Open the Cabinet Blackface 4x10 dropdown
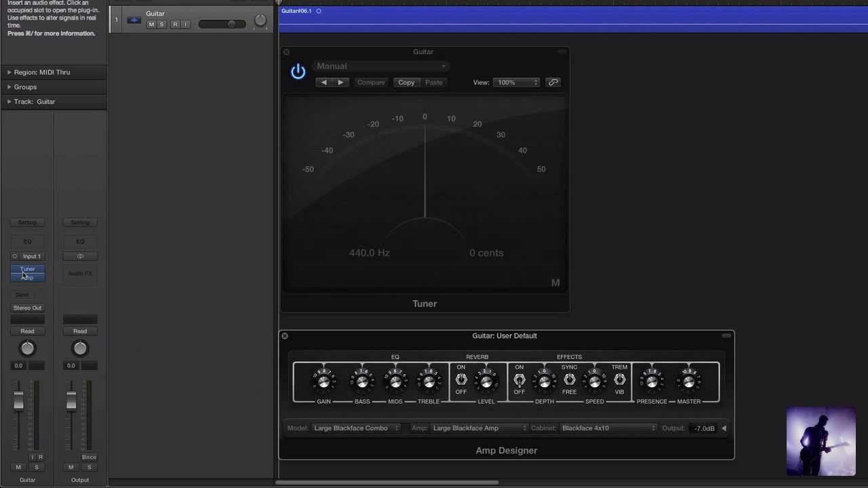This screenshot has width=868, height=488. pyautogui.click(x=609, y=428)
